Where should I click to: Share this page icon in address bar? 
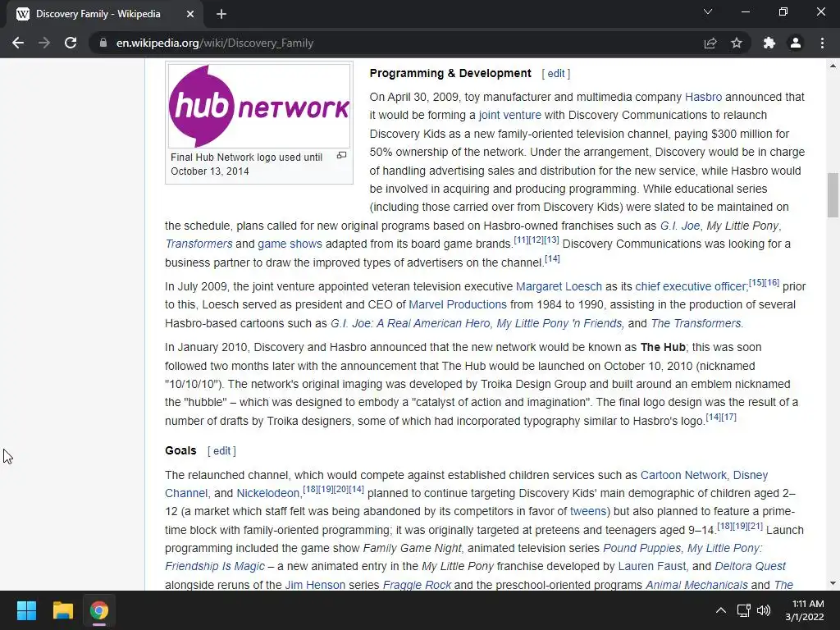[x=710, y=43]
